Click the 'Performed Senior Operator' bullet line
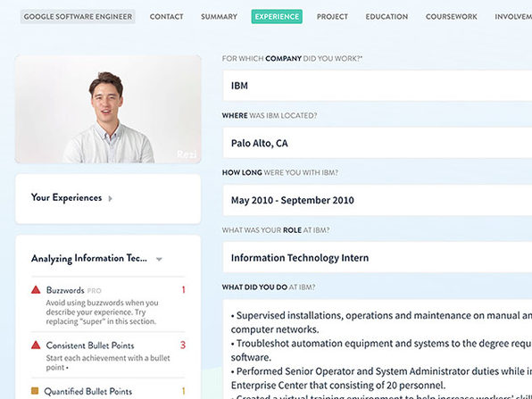 [x=381, y=378]
